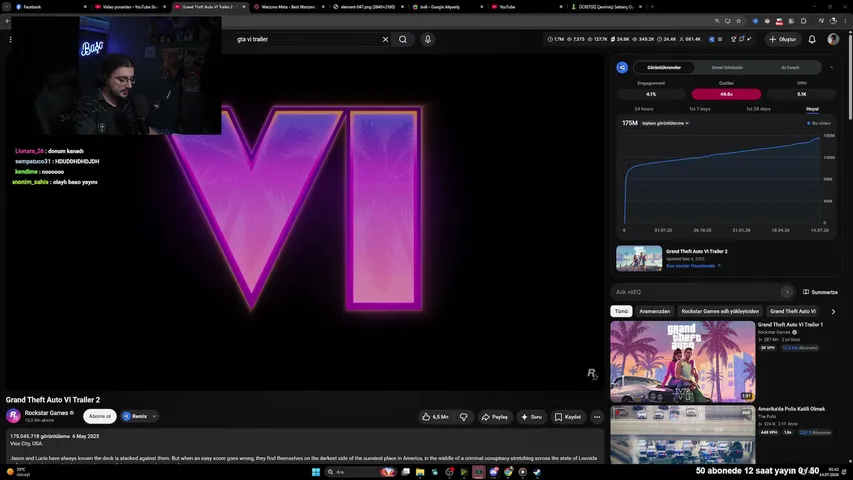This screenshot has width=853, height=480.
Task: Click the Summarize button
Action: (x=820, y=292)
